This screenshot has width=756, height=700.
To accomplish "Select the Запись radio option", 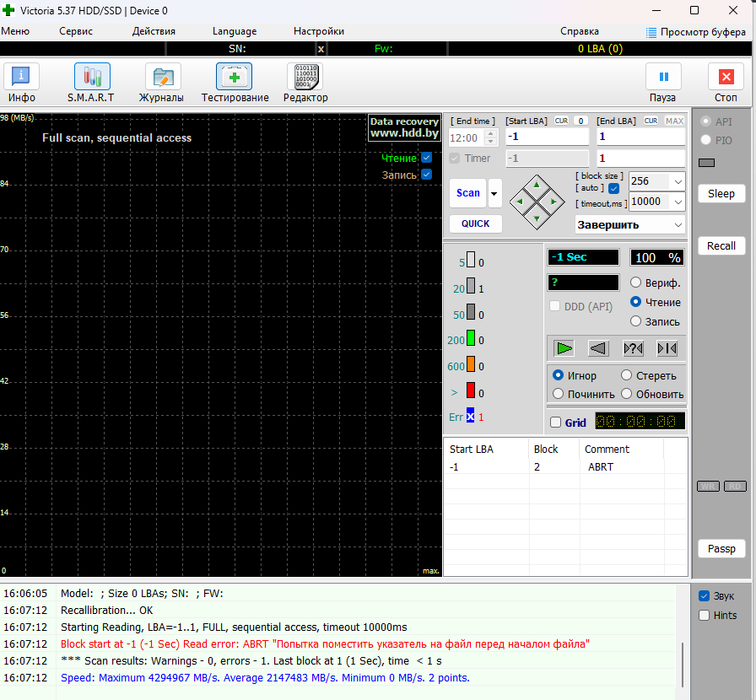I will pos(636,321).
